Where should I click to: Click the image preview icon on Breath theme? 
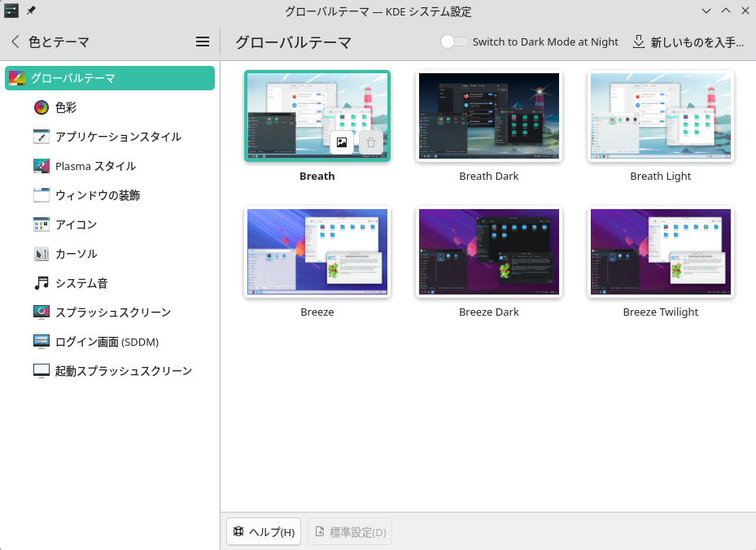(x=342, y=142)
